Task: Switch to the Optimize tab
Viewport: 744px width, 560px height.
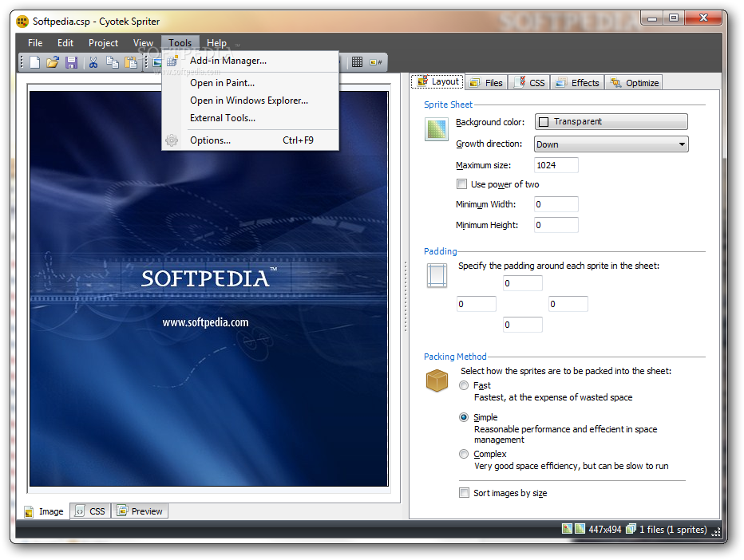Action: (634, 83)
